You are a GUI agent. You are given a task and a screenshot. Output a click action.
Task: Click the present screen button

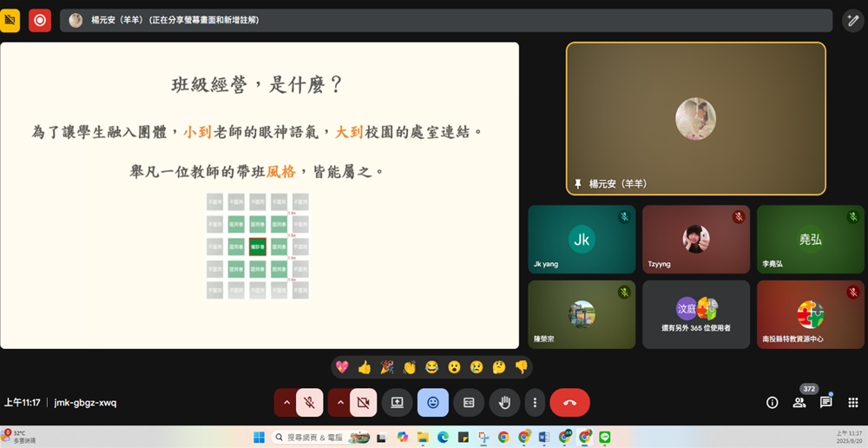(x=397, y=403)
